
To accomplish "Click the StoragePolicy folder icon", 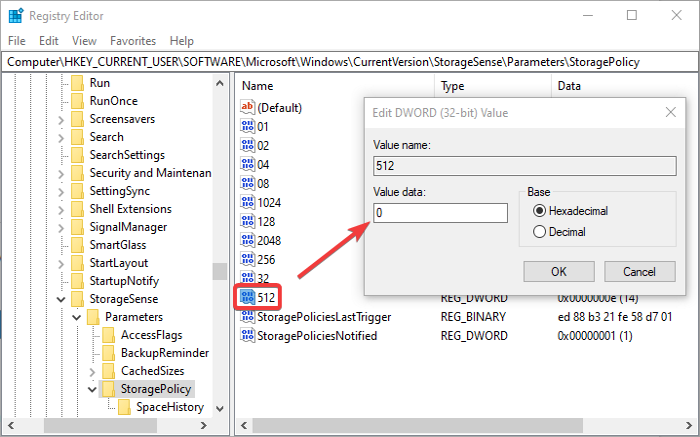I will [109, 389].
